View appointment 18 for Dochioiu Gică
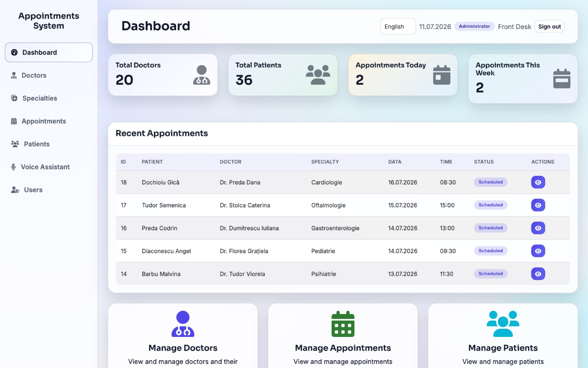The image size is (588, 368). click(x=538, y=182)
